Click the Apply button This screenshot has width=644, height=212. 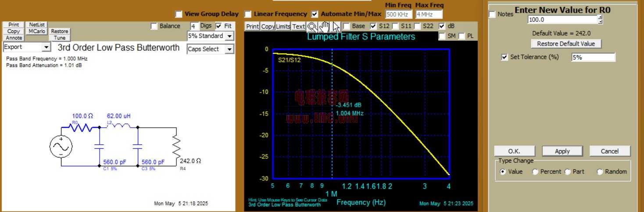[x=562, y=151]
